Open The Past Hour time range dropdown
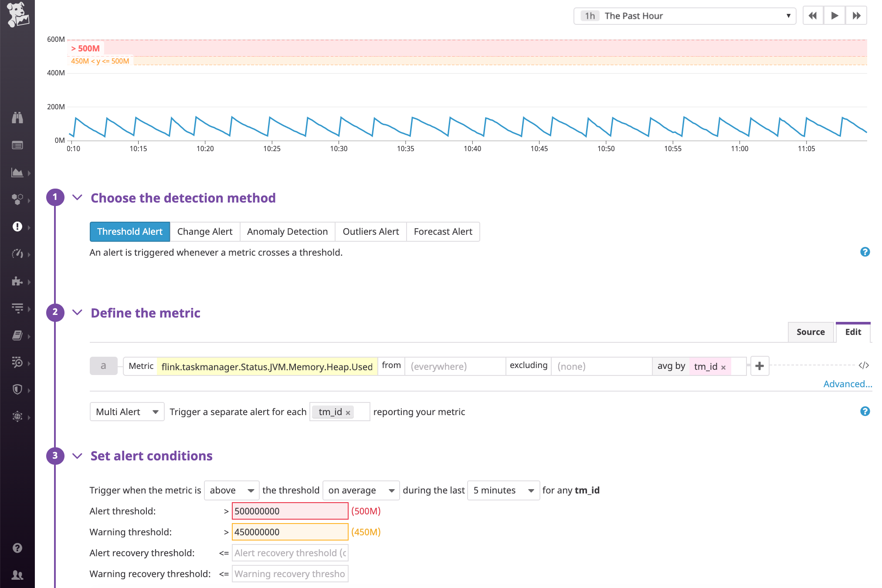Viewport: 882px width, 588px height. 684,15
